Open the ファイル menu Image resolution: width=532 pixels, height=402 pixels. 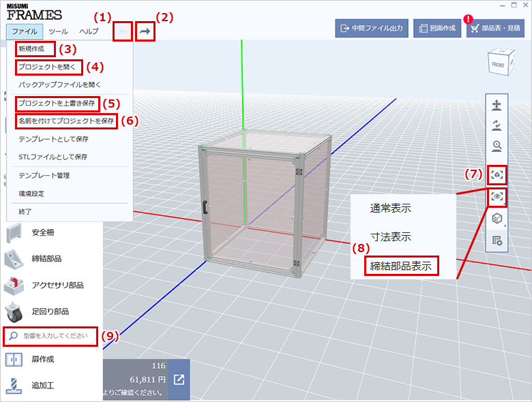coord(24,31)
